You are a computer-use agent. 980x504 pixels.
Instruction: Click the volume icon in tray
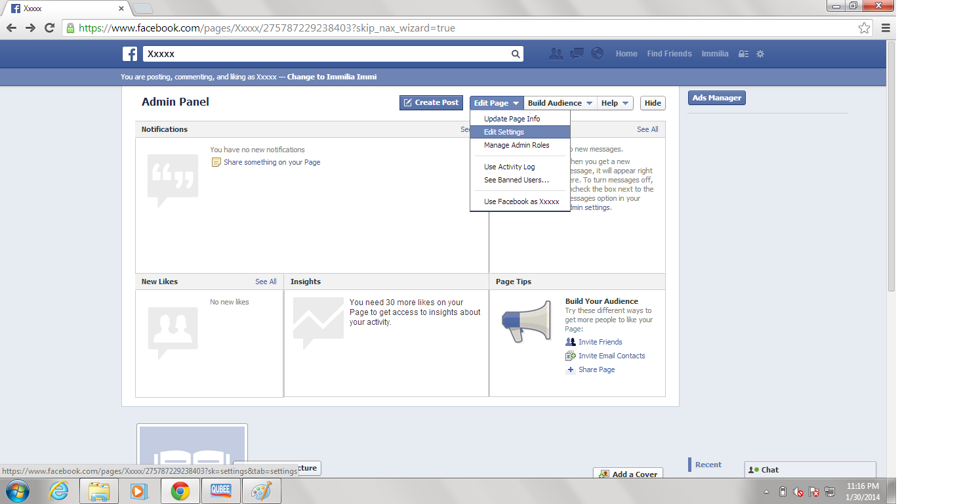pos(798,492)
